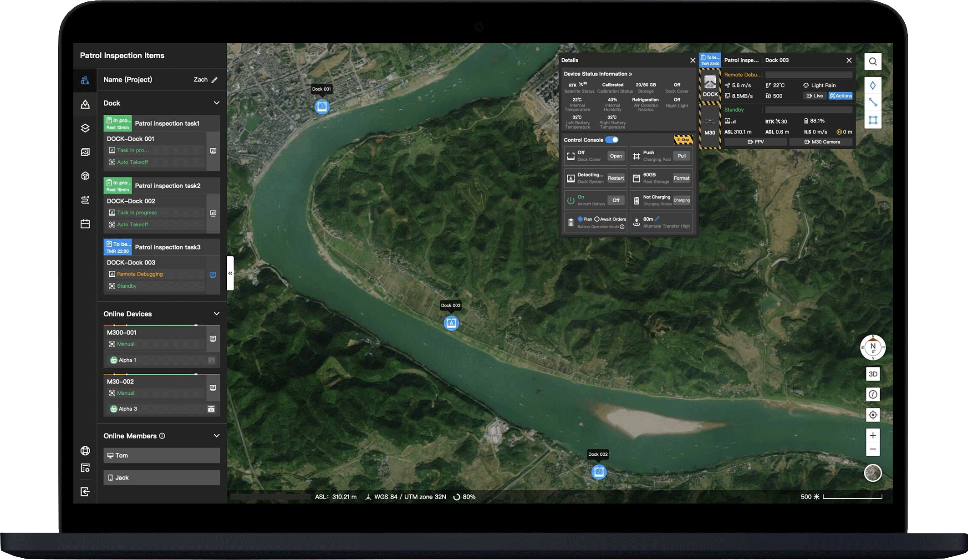Collapse the Online Members list
This screenshot has height=560, width=968.
click(x=216, y=436)
